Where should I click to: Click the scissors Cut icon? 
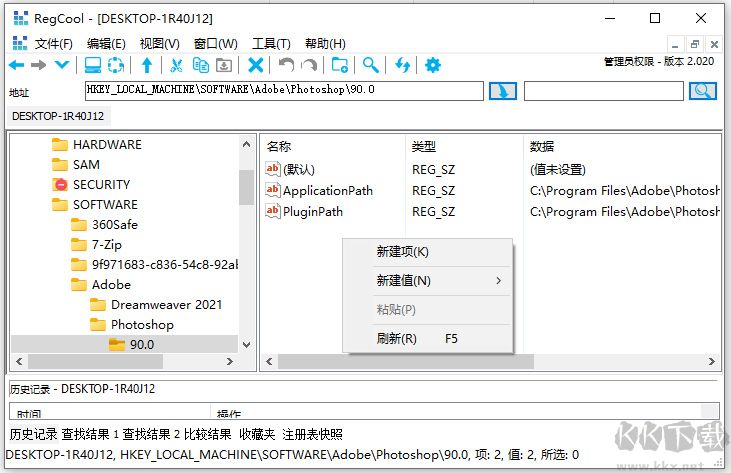pos(176,65)
